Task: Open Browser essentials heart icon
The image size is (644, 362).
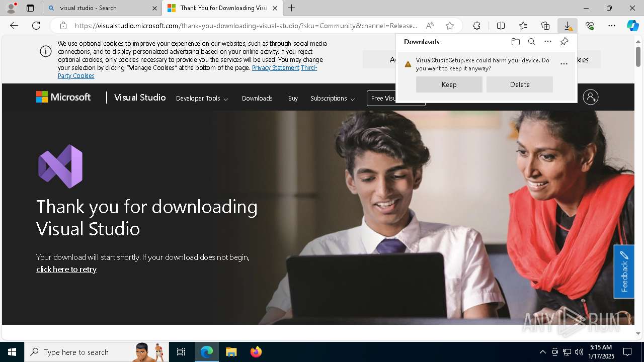Action: tap(590, 26)
